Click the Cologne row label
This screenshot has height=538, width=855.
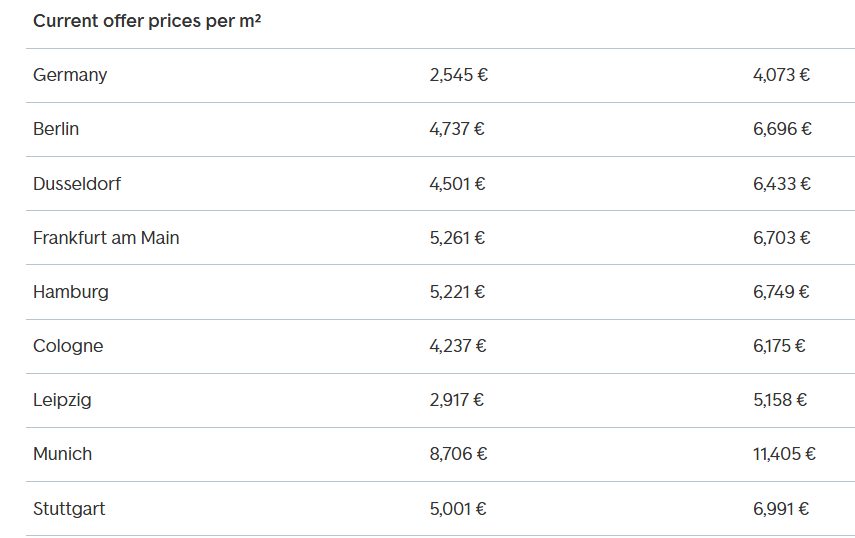pos(68,346)
